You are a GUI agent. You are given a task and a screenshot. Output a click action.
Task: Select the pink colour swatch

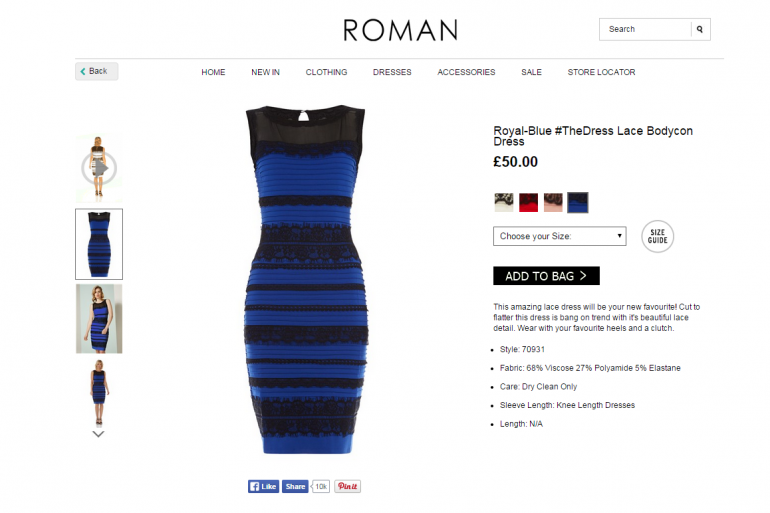point(553,202)
